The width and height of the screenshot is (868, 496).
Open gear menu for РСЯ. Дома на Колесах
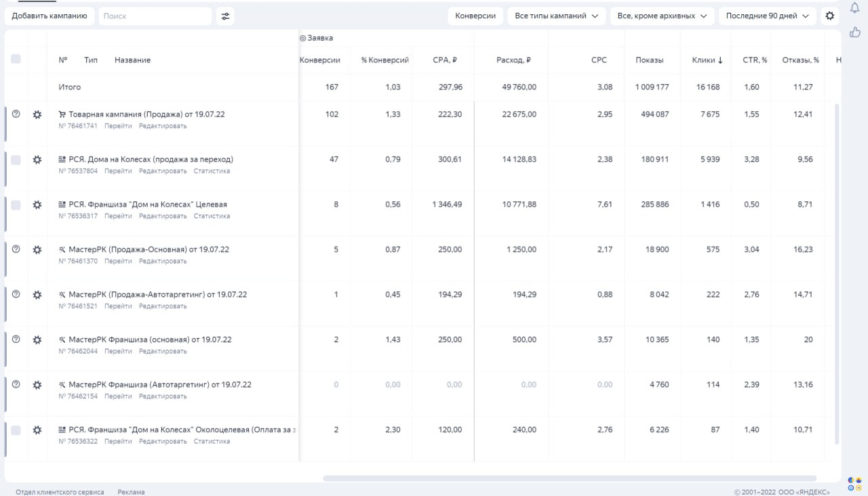click(x=37, y=160)
